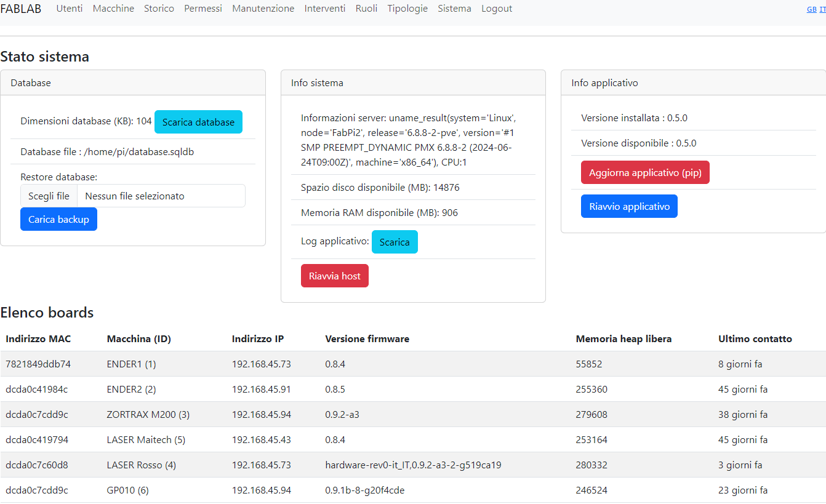
Task: Open the Ruoli page
Action: point(366,9)
